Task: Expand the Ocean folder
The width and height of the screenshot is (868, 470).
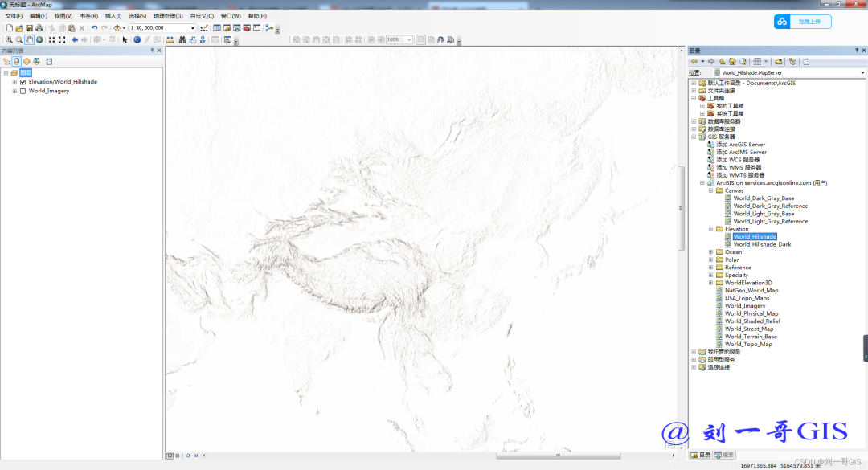Action: [711, 252]
